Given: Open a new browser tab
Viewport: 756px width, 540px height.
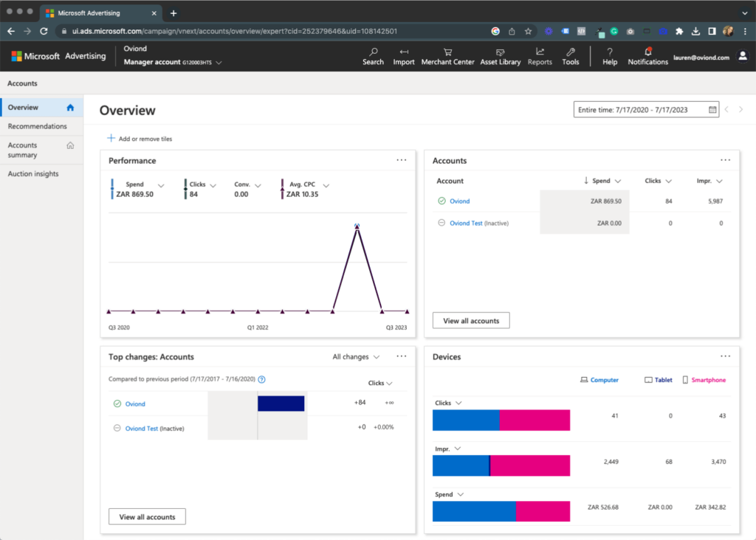Looking at the screenshot, I should click(173, 13).
